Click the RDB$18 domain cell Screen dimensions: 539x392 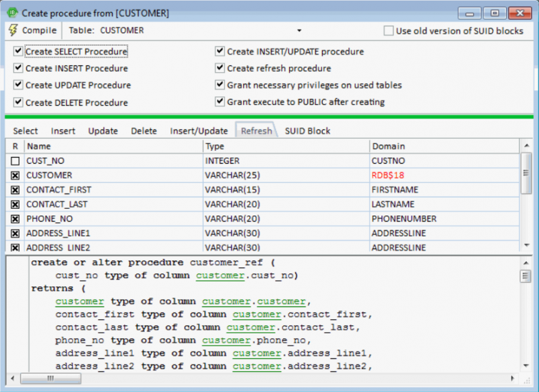pyautogui.click(x=444, y=175)
